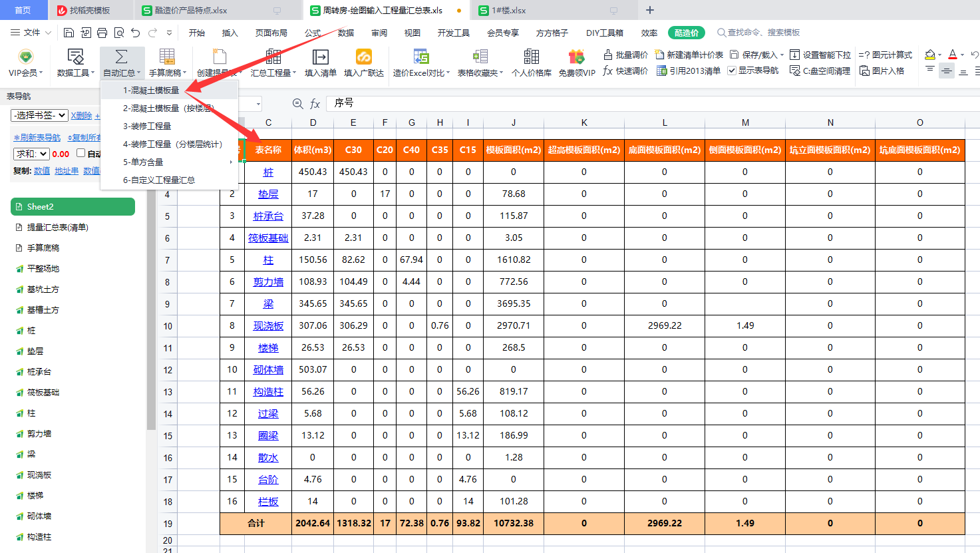Switch to 方方格子 ribbon tab
Screen dimensions: 980x553
(x=552, y=33)
